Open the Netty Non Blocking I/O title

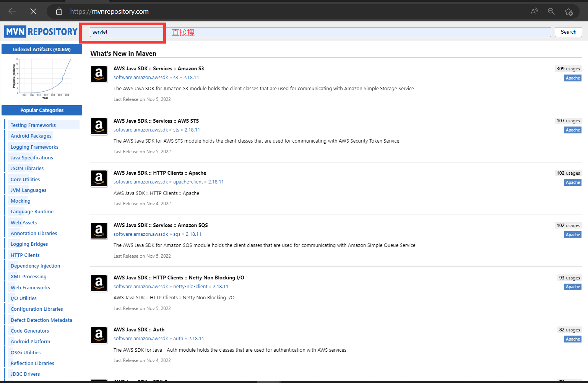(x=179, y=278)
